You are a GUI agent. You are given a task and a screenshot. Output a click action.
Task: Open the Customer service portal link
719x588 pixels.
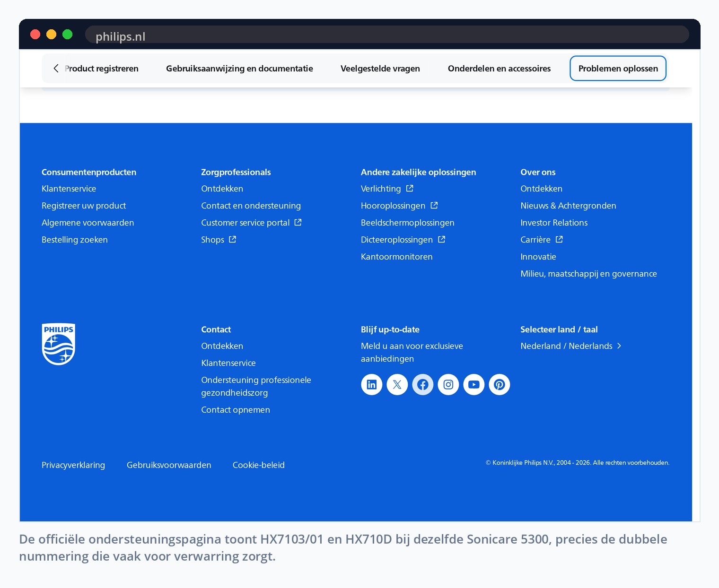pyautogui.click(x=246, y=223)
